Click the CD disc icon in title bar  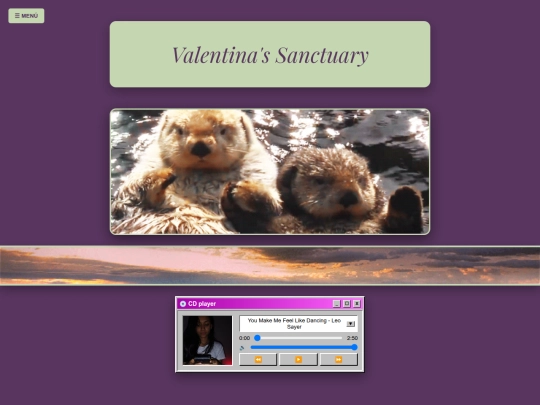coord(183,304)
